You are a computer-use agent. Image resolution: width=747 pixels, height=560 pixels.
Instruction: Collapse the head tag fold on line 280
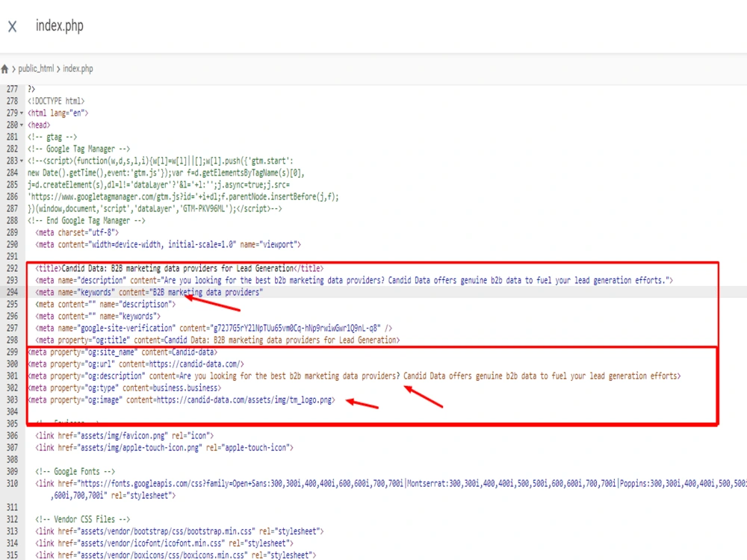(x=22, y=125)
